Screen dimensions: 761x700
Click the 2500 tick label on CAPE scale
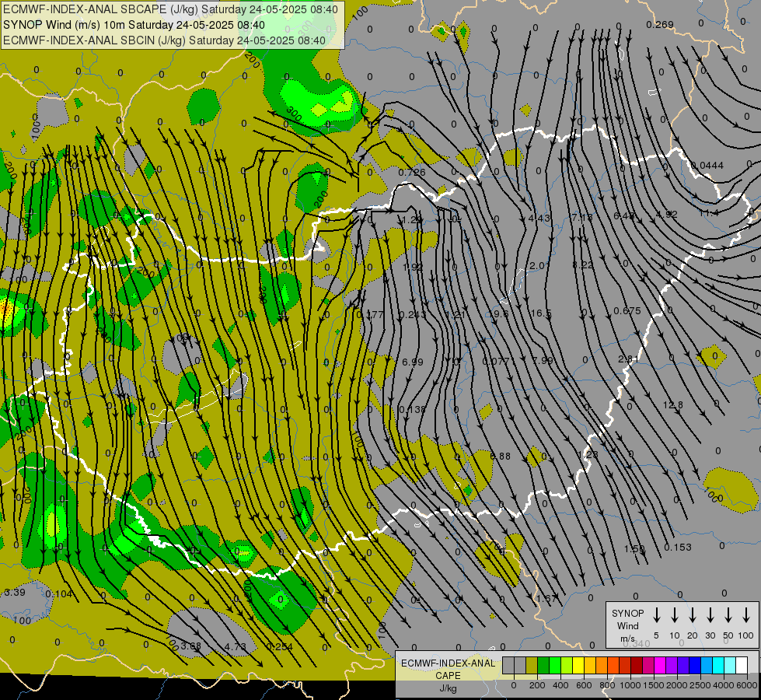click(700, 685)
